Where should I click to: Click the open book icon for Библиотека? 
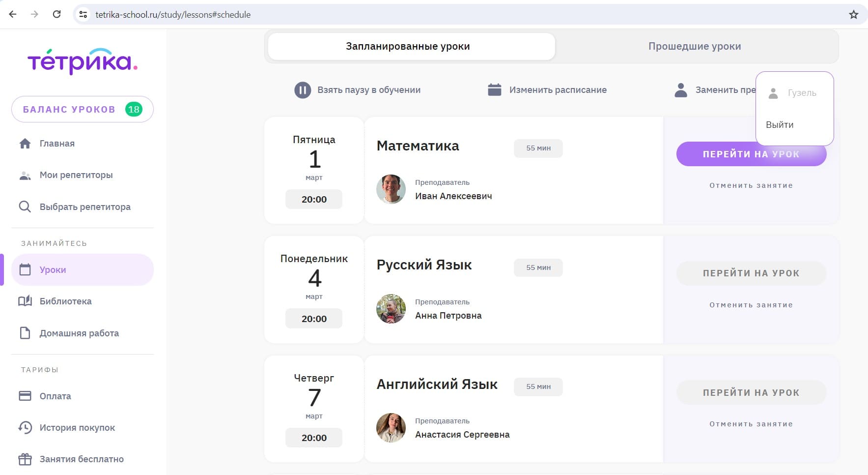(25, 301)
